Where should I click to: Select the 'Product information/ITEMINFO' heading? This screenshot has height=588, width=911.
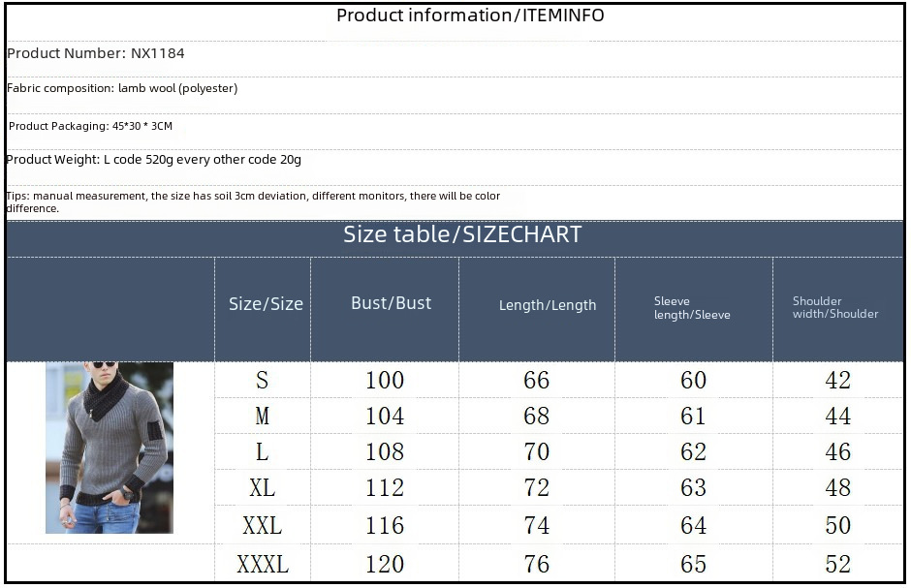coord(470,15)
